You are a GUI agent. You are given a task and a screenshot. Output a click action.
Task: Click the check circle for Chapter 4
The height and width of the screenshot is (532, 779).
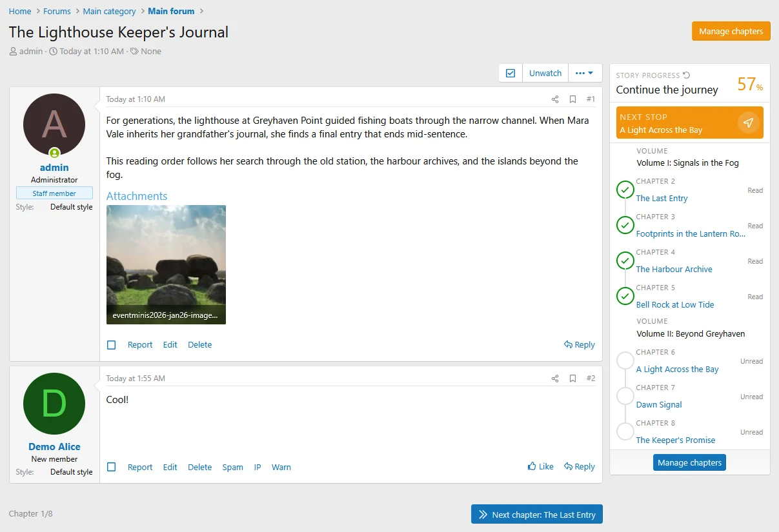tap(625, 261)
